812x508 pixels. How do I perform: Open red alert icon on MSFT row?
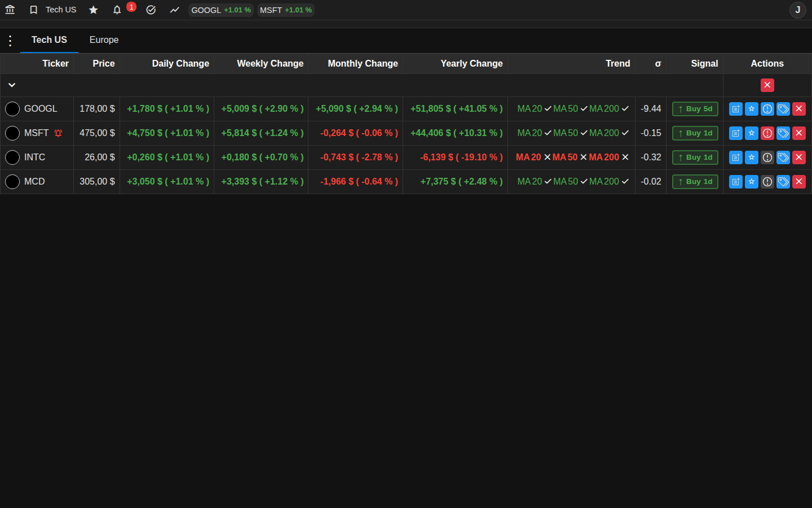point(767,133)
